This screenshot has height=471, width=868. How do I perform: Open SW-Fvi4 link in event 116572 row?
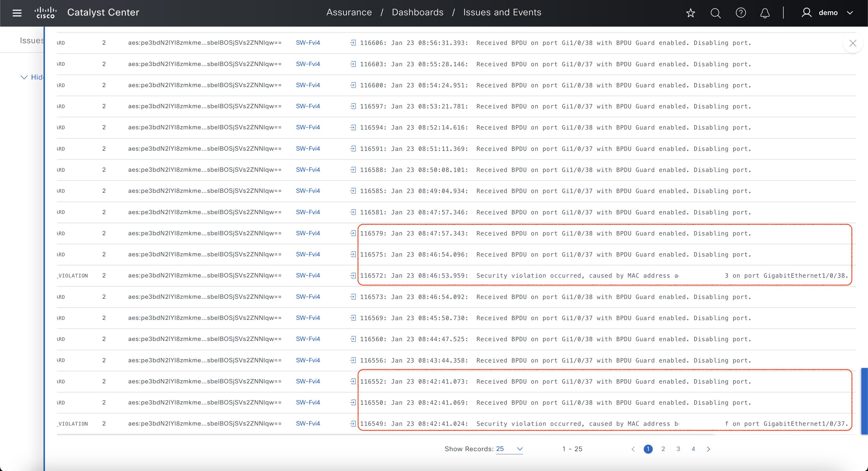click(308, 275)
